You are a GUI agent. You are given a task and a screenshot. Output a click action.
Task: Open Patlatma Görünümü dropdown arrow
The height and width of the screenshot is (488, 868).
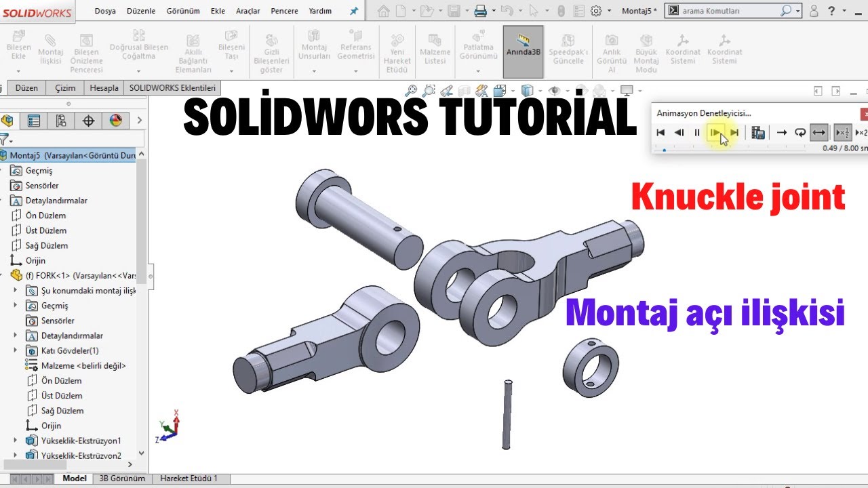point(478,70)
